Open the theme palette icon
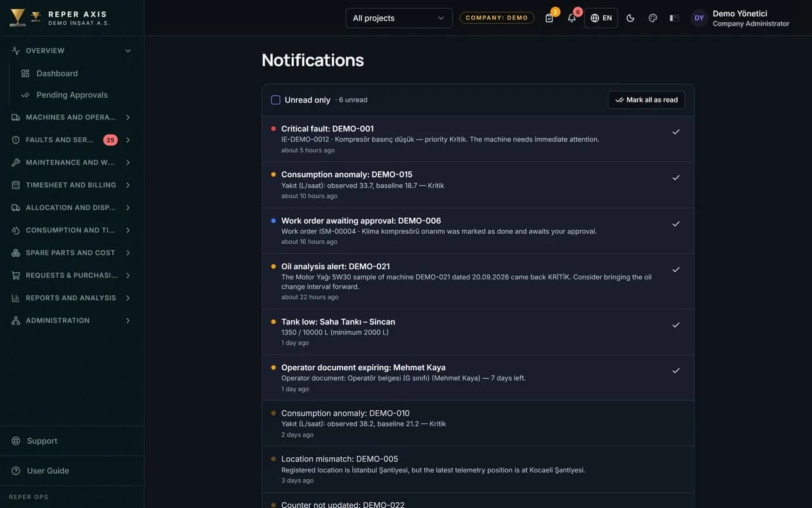The width and height of the screenshot is (812, 508). click(x=653, y=18)
